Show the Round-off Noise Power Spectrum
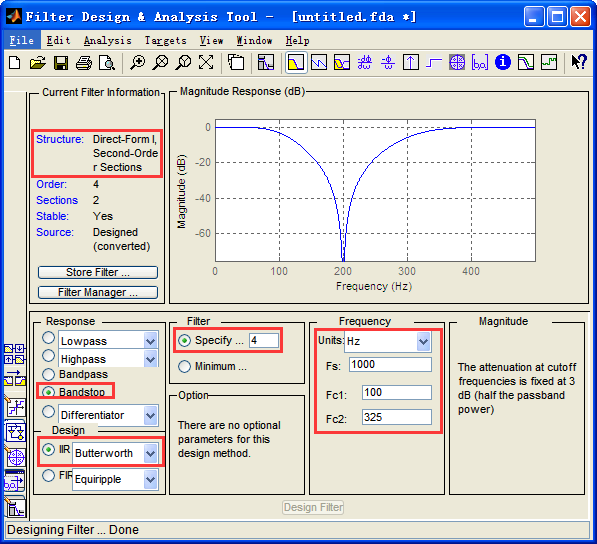Screen dimensions: 597x544 [x=549, y=62]
